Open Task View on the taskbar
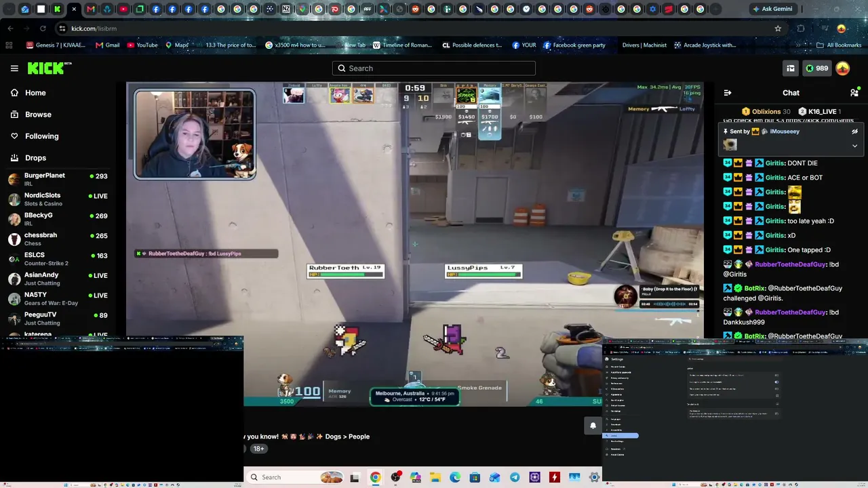Image resolution: width=868 pixels, height=488 pixels. tap(355, 477)
